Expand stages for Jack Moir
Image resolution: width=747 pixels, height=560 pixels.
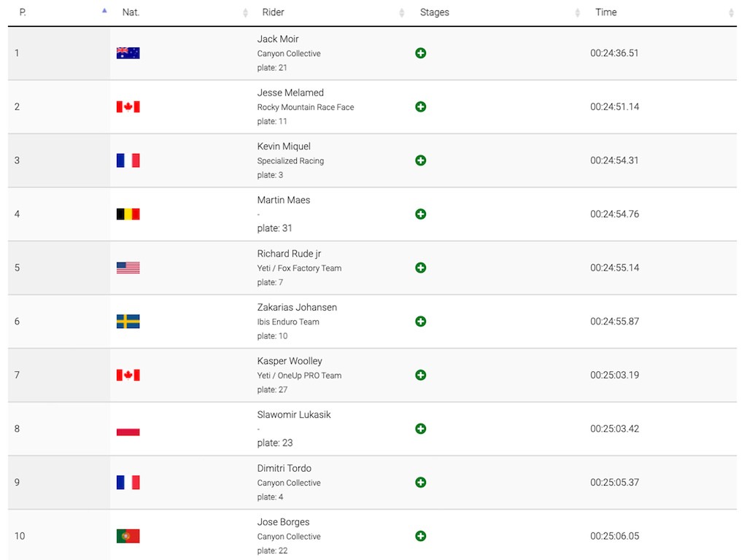click(420, 52)
